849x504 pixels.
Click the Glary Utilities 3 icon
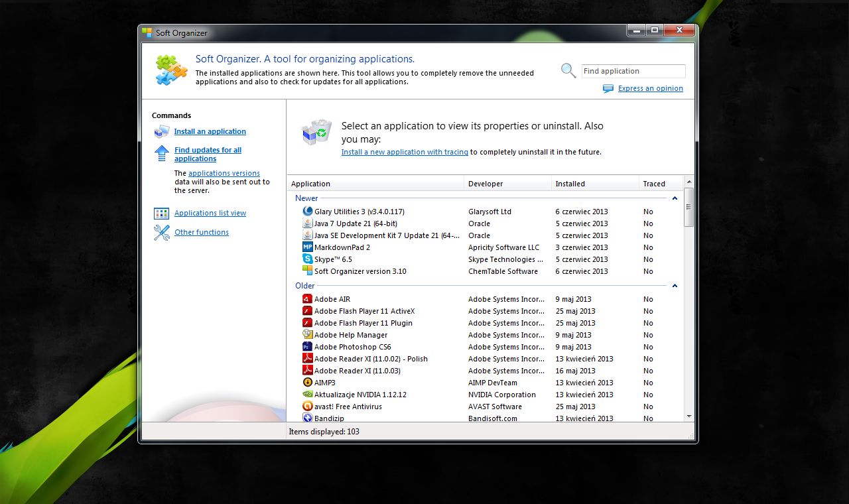(x=308, y=212)
